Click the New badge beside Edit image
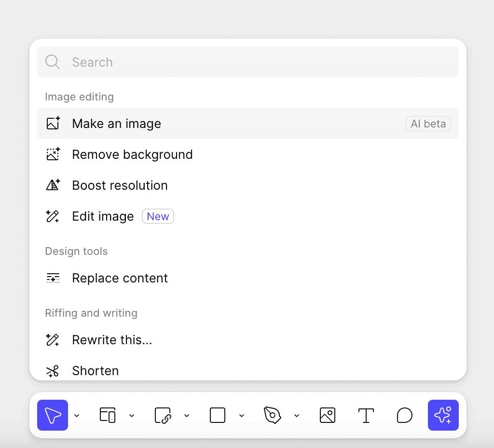The height and width of the screenshot is (448, 494). point(158,216)
